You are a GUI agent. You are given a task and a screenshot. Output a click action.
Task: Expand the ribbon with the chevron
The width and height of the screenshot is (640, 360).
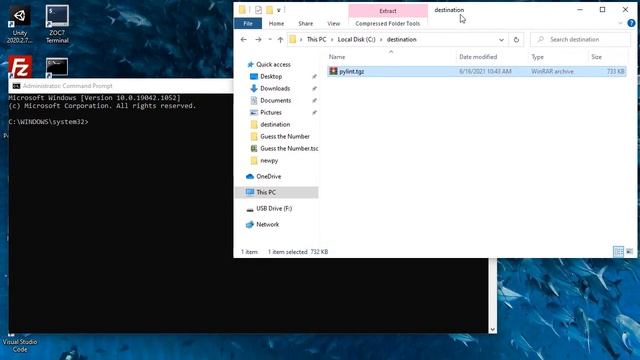tap(620, 23)
